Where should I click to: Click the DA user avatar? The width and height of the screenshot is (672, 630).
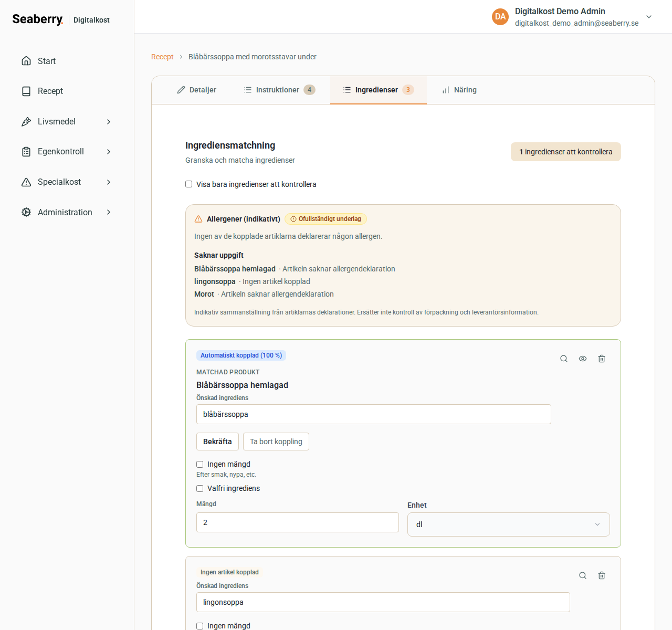point(500,17)
